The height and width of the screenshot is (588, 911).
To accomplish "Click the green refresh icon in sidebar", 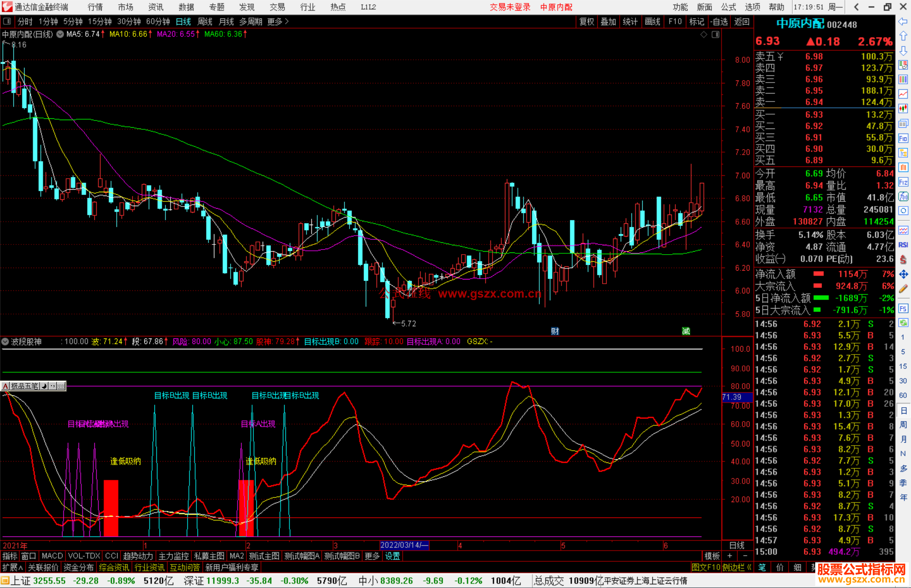I will click(903, 323).
